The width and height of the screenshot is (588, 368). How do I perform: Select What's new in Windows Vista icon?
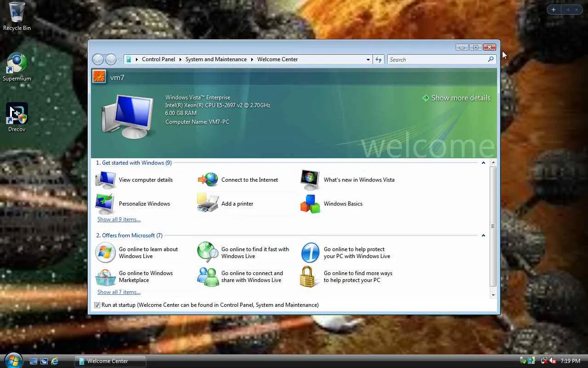[x=310, y=180]
